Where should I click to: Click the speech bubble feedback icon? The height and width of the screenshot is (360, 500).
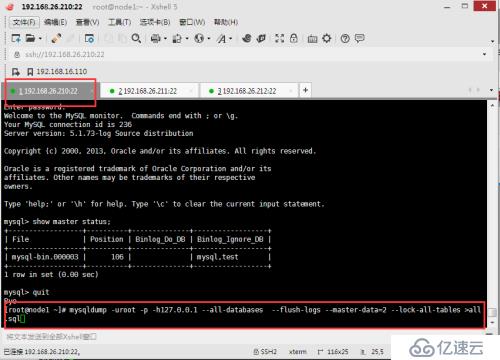[x=359, y=38]
